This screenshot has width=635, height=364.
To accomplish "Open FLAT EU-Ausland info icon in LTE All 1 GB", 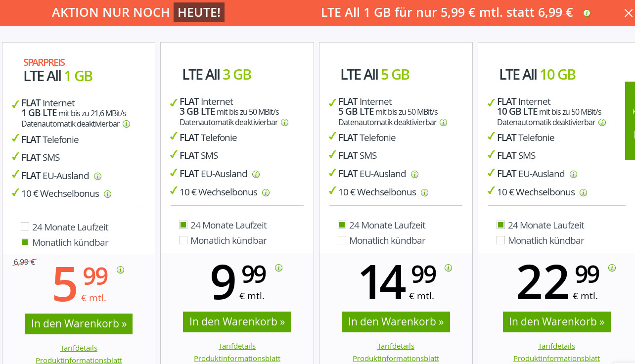I will tap(97, 176).
